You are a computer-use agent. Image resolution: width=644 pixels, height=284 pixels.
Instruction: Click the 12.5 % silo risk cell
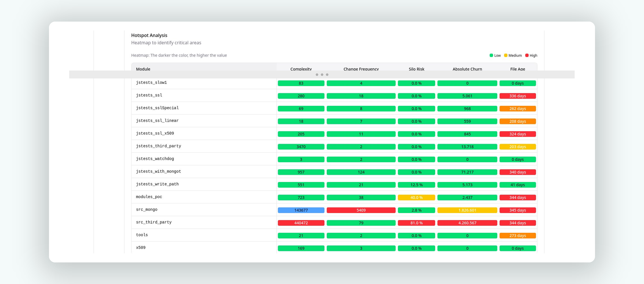click(x=416, y=185)
